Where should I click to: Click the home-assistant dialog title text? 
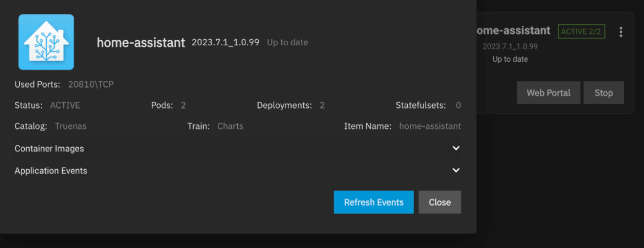click(141, 42)
